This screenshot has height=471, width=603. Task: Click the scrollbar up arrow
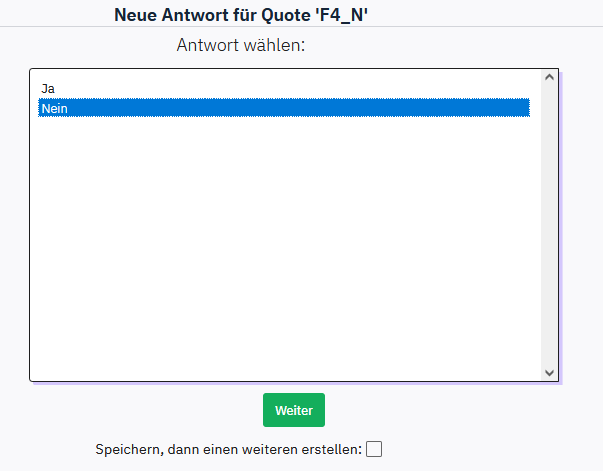[x=548, y=77]
